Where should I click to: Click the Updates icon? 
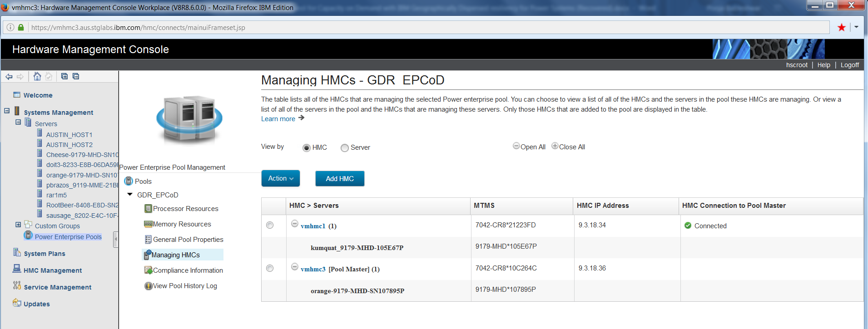[x=17, y=303]
